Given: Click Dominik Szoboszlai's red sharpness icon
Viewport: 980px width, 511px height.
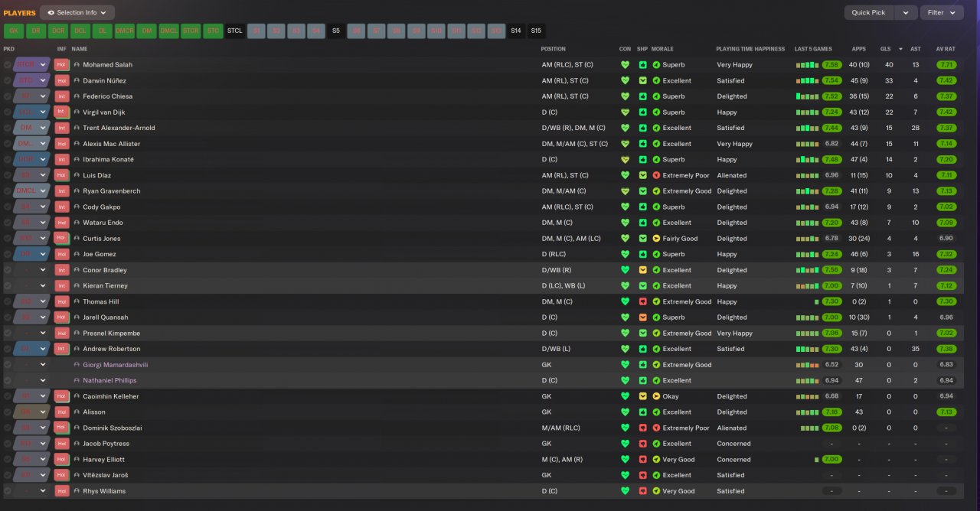Looking at the screenshot, I should tap(642, 428).
